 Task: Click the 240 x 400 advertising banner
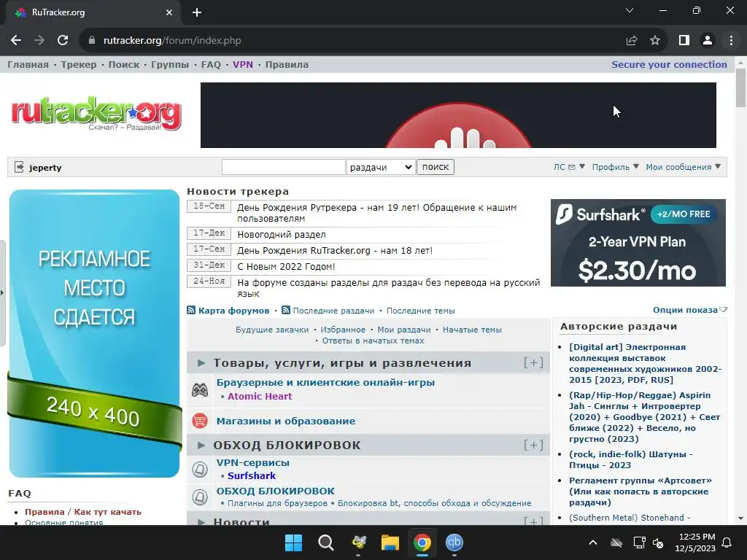click(94, 333)
